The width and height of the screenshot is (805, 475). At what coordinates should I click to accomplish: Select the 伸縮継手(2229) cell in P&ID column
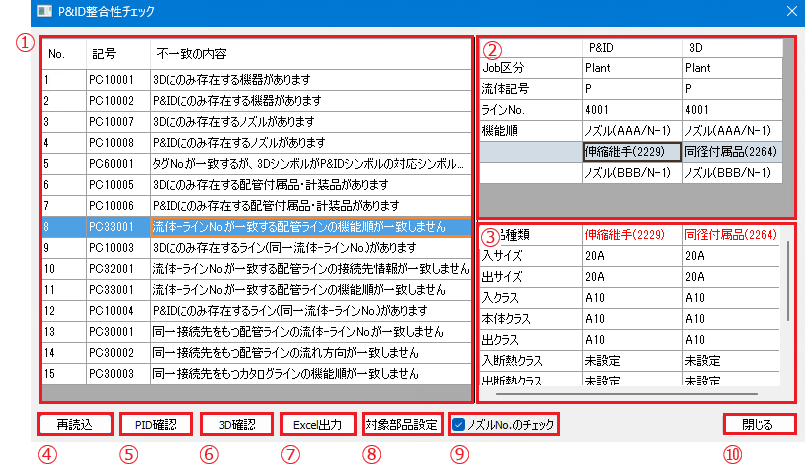point(630,151)
